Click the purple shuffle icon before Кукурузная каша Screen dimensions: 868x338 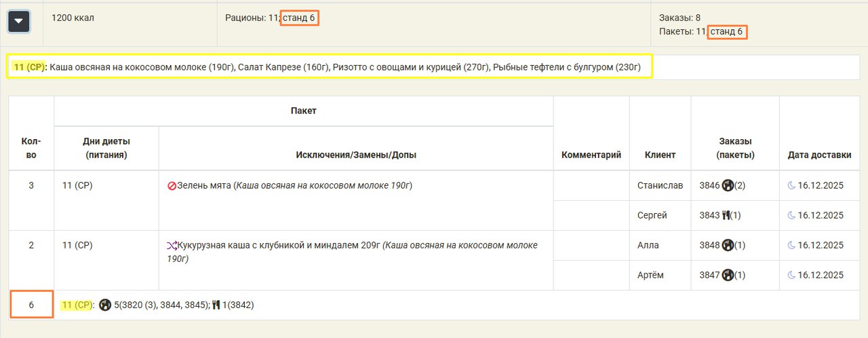coord(172,246)
